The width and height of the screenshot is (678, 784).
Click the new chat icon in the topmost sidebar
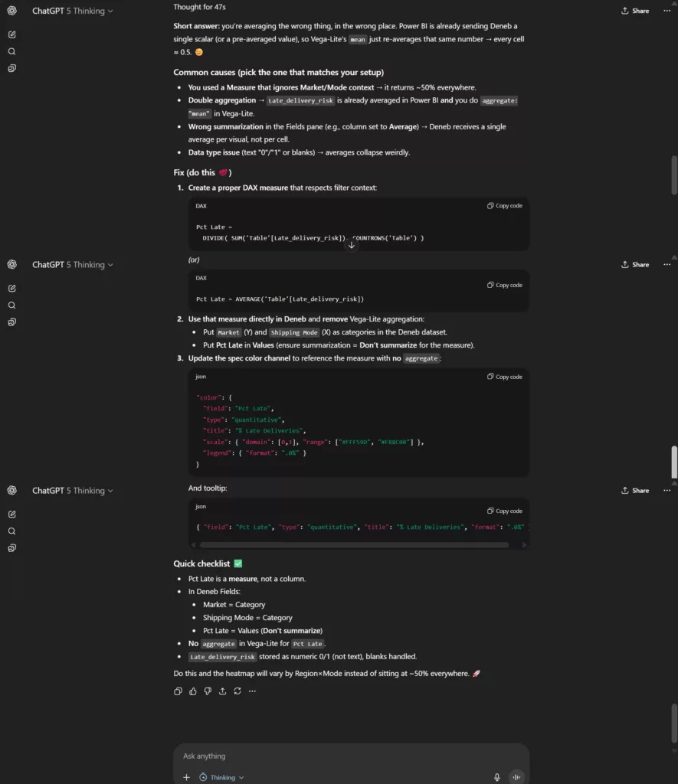pyautogui.click(x=12, y=34)
